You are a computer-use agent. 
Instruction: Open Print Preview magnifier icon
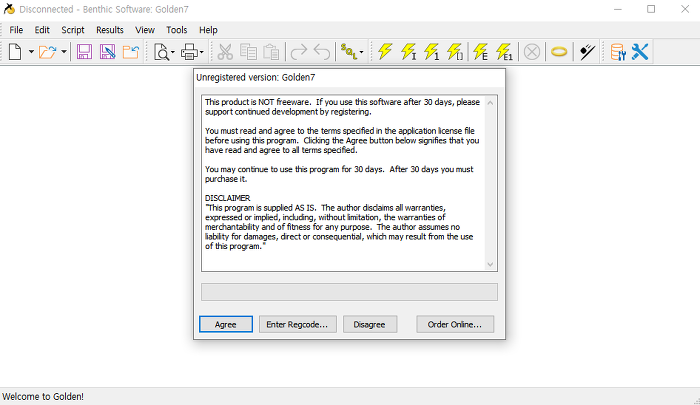[x=161, y=52]
